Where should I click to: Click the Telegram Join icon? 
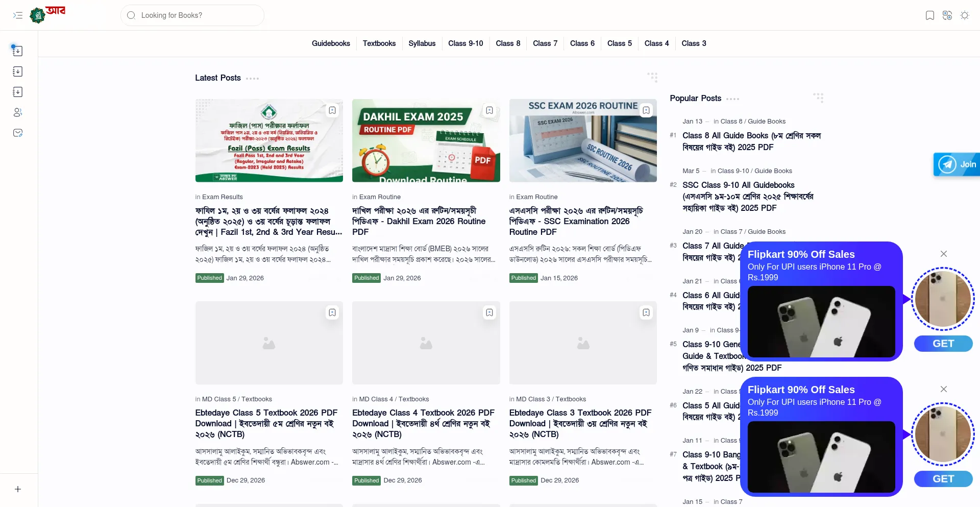[956, 164]
